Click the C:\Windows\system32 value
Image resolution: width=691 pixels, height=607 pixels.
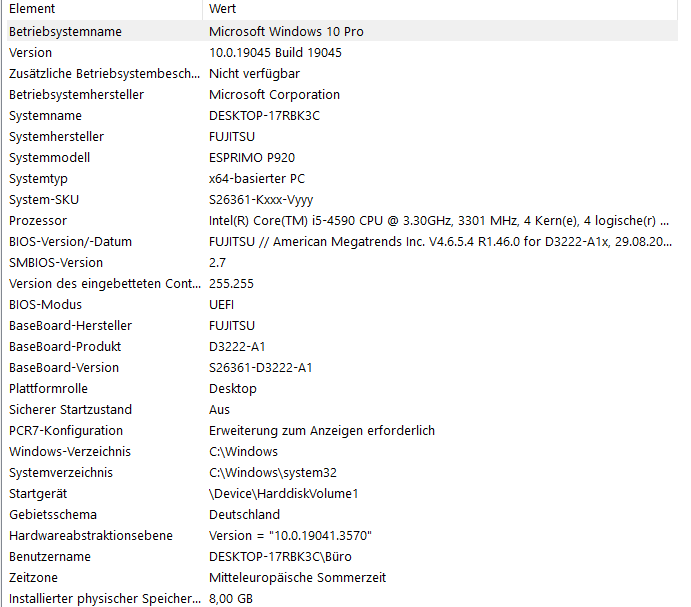coord(273,473)
